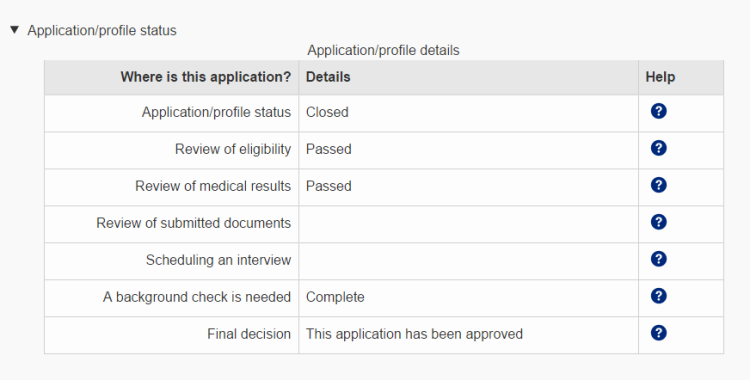Image resolution: width=750 pixels, height=380 pixels.
Task: Open help icon for Review of eligibility
Action: click(x=658, y=148)
